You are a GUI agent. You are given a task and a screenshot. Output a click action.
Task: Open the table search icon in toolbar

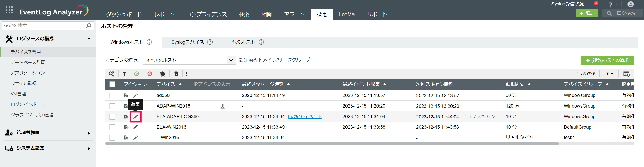(x=111, y=74)
